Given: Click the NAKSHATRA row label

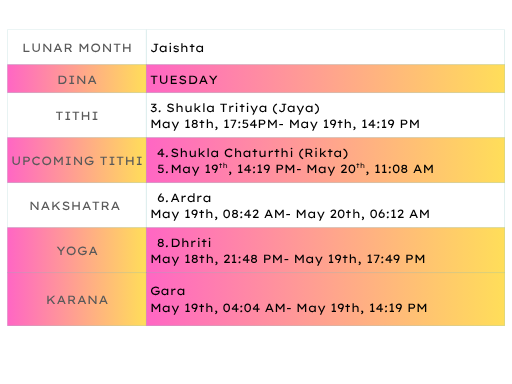Looking at the screenshot, I should [x=75, y=206].
